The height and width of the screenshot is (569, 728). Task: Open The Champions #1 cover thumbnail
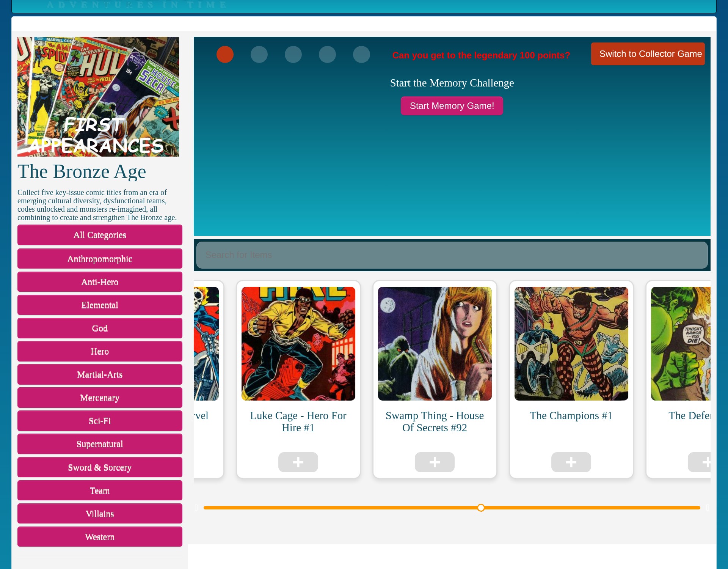click(571, 344)
